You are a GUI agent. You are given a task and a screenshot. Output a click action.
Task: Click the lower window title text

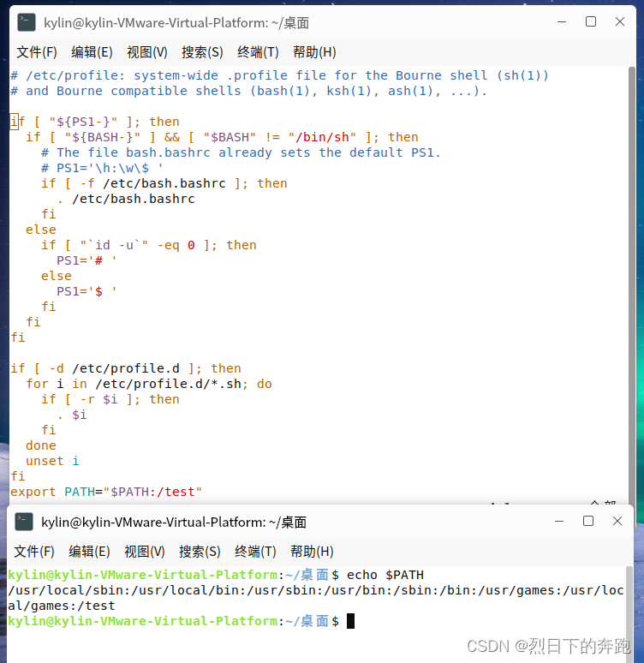tap(174, 523)
